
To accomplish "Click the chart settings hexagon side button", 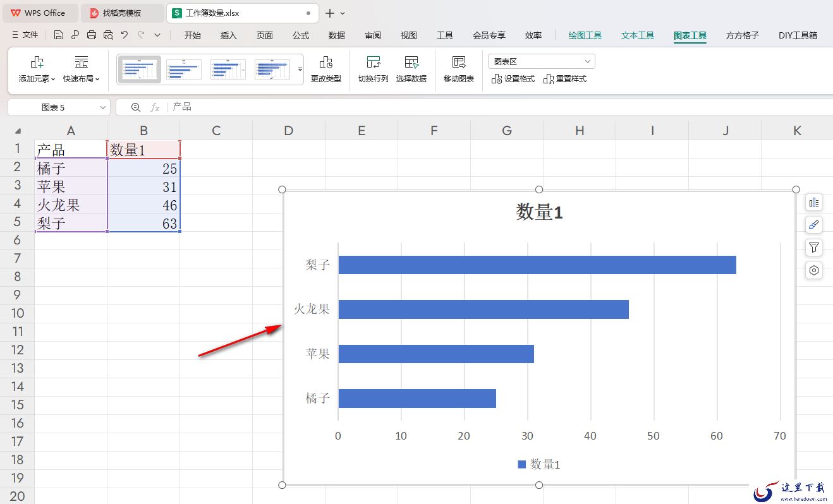I will coord(814,270).
